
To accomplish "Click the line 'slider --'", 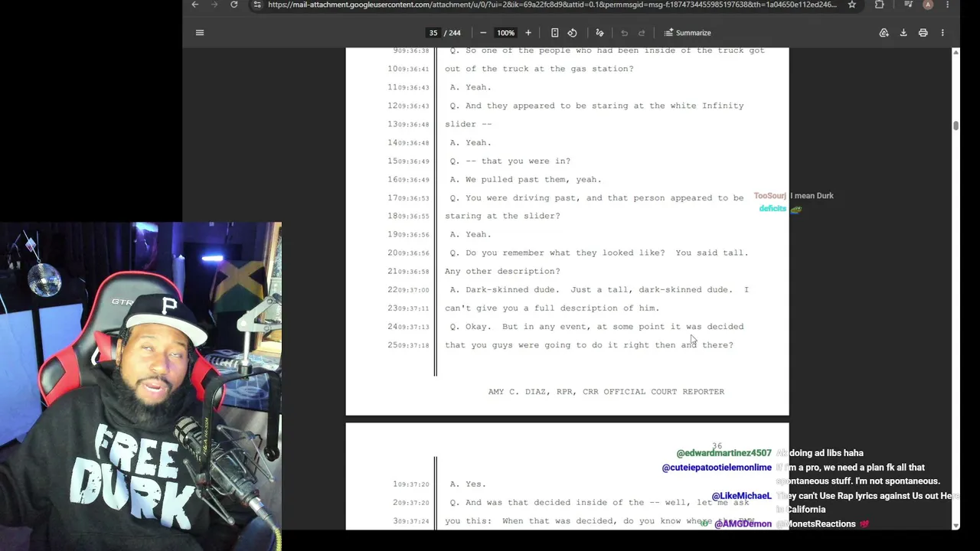I will 469,124.
